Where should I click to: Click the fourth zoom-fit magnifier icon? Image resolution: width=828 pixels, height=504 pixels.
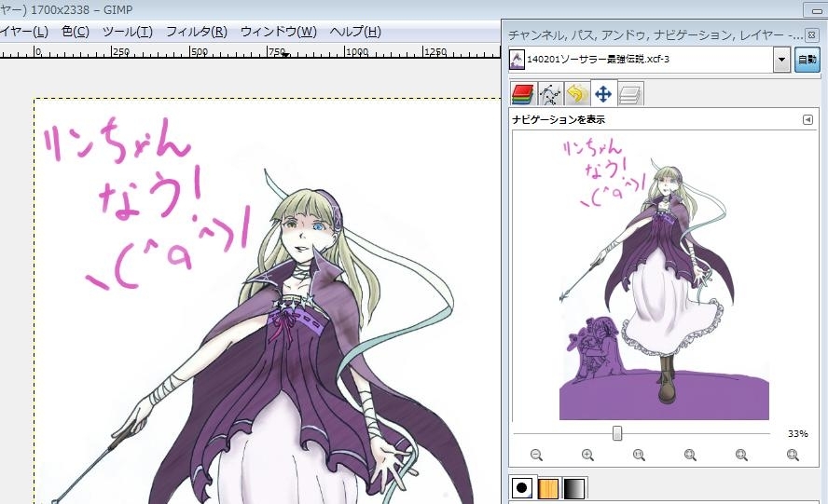click(x=690, y=455)
